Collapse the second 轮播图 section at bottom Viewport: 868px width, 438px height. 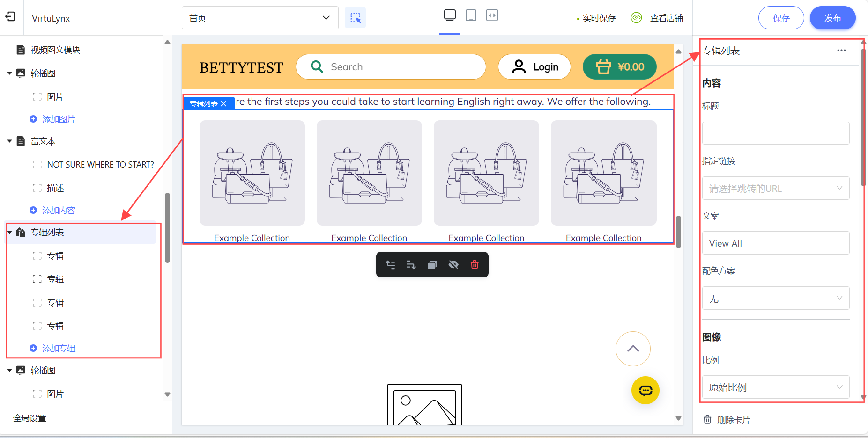9,371
